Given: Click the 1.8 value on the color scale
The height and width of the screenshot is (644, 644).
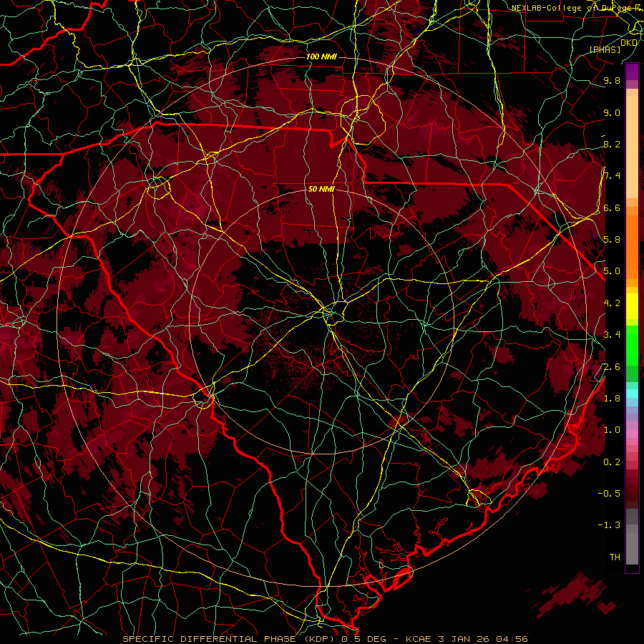Looking at the screenshot, I should pos(612,398).
